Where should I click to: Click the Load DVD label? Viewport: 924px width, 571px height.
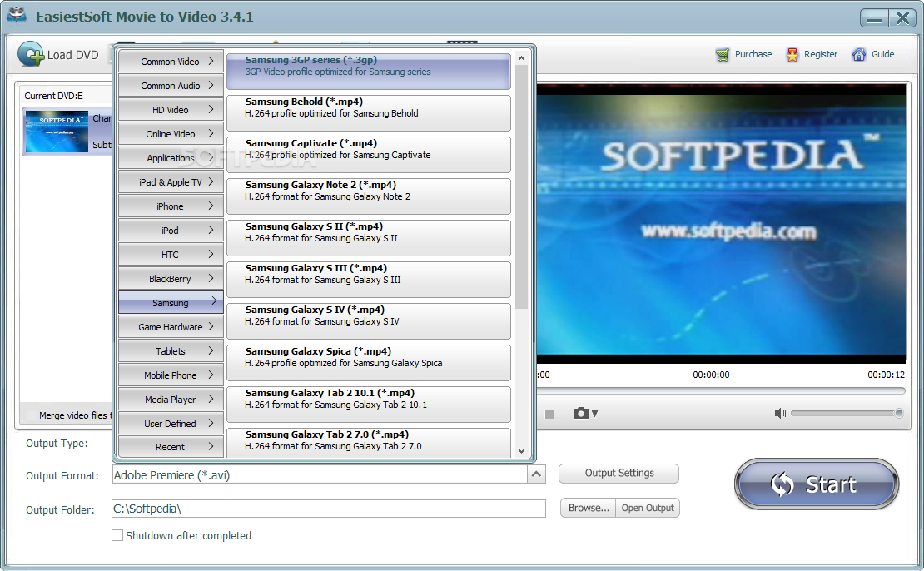72,55
